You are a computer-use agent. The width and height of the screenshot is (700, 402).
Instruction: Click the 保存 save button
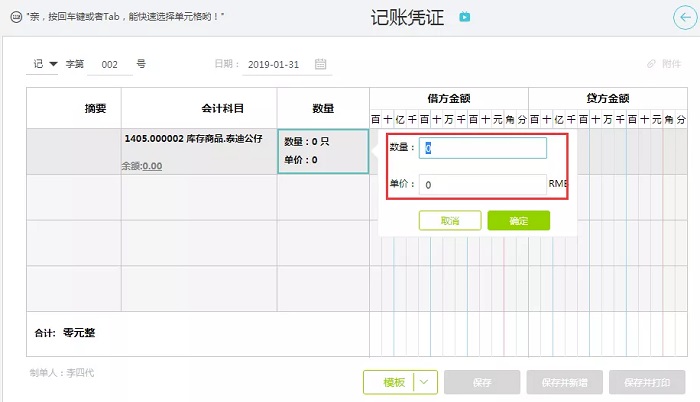(481, 381)
